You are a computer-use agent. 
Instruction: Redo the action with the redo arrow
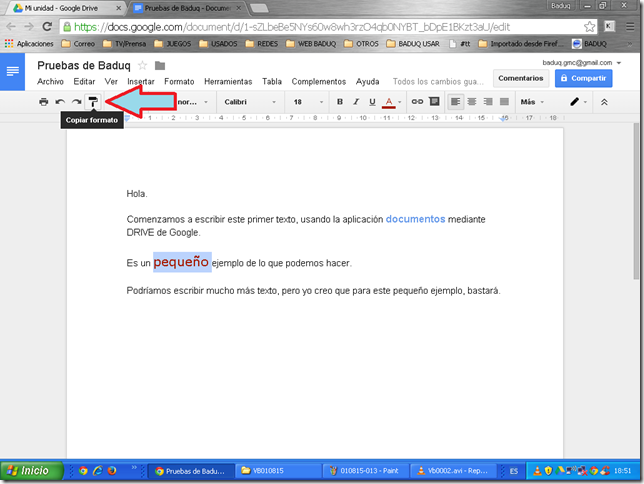[76, 101]
